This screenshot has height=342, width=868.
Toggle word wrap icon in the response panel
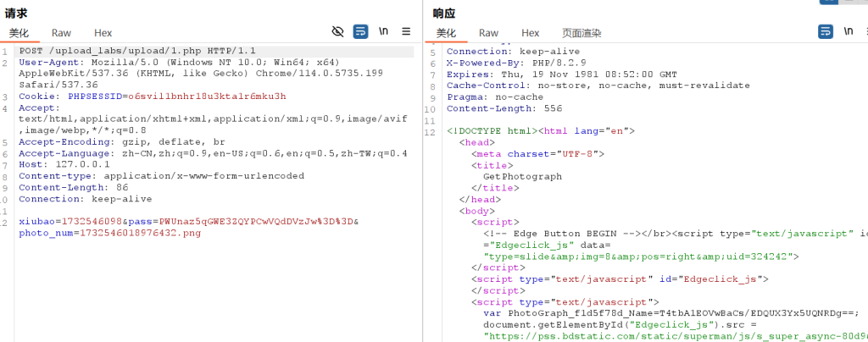[825, 31]
